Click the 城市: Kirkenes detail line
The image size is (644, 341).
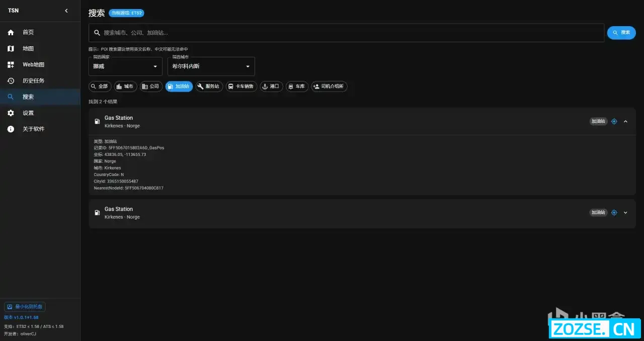(x=107, y=168)
